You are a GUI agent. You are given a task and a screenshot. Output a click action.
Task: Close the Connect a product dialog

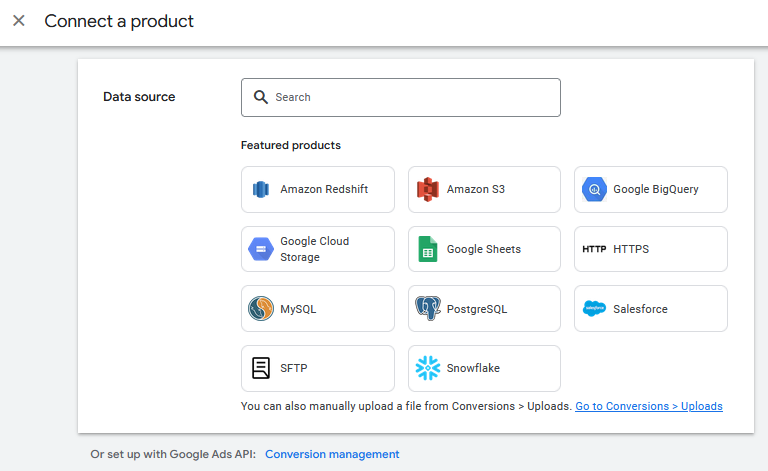[x=19, y=21]
